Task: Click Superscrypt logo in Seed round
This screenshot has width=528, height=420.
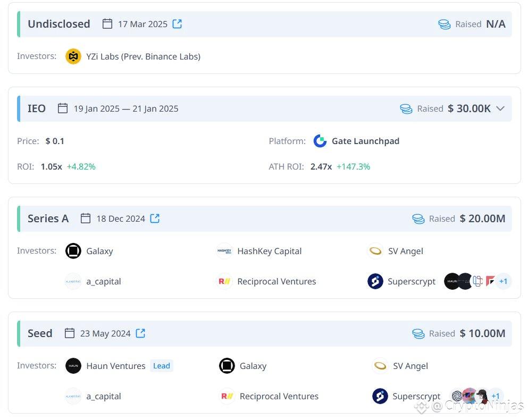Action: click(x=380, y=396)
